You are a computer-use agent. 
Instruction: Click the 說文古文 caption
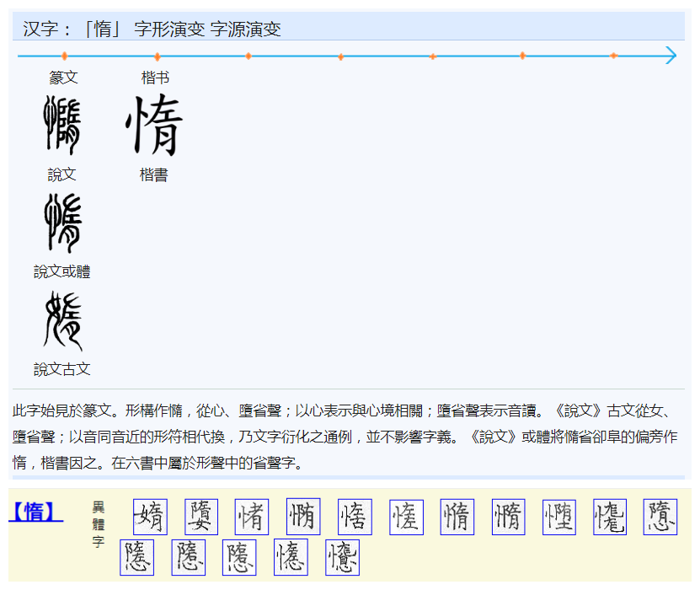pos(62,369)
